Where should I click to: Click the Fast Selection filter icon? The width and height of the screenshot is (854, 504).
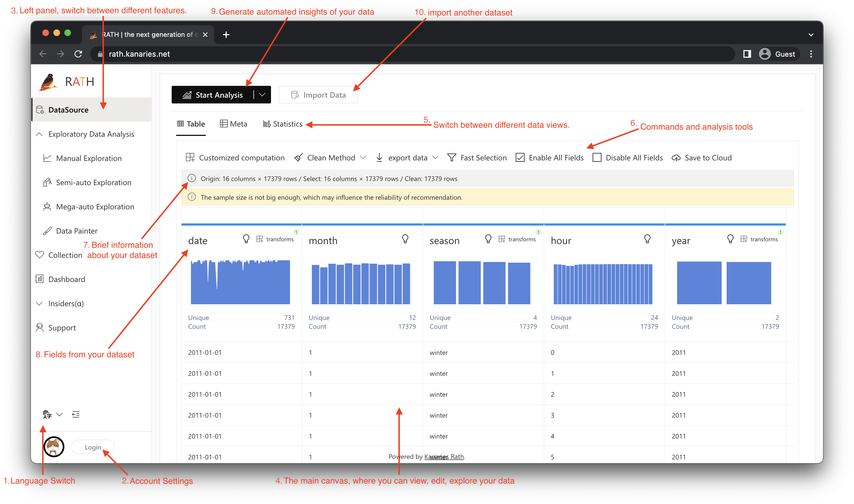pos(451,158)
